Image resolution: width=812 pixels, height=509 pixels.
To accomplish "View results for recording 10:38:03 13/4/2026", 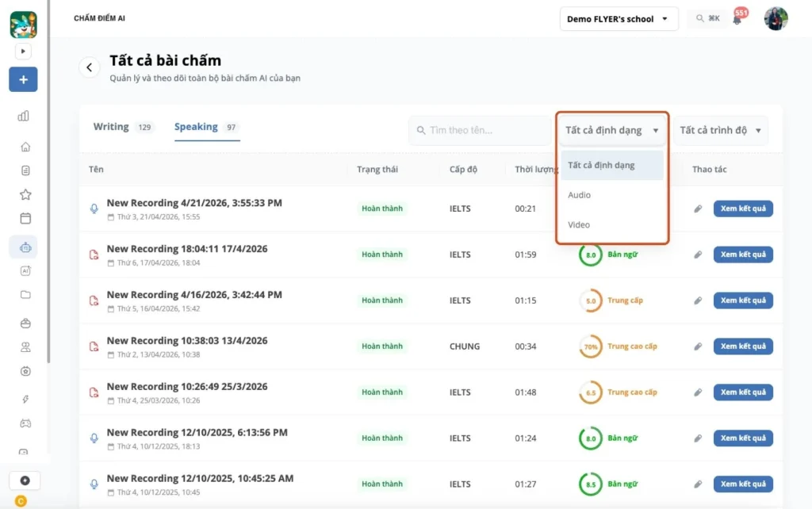I will pyautogui.click(x=742, y=346).
